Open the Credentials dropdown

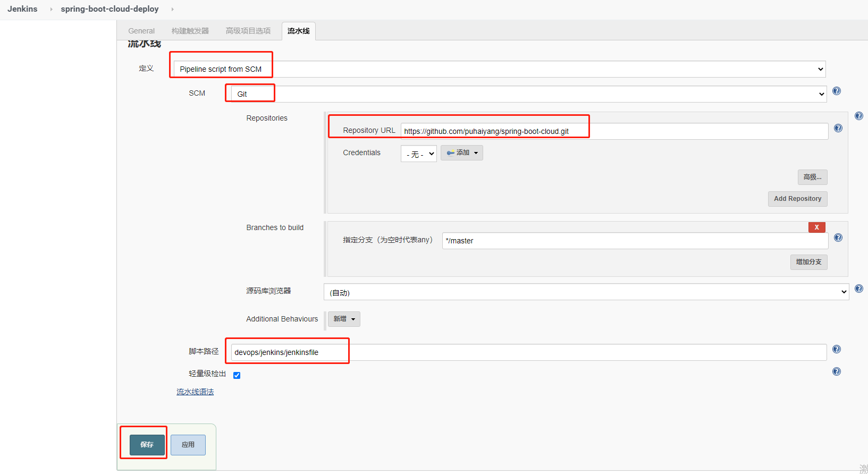[419, 154]
